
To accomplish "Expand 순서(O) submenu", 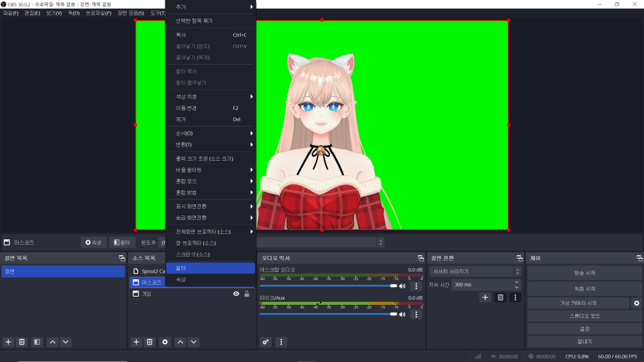I will (x=211, y=133).
